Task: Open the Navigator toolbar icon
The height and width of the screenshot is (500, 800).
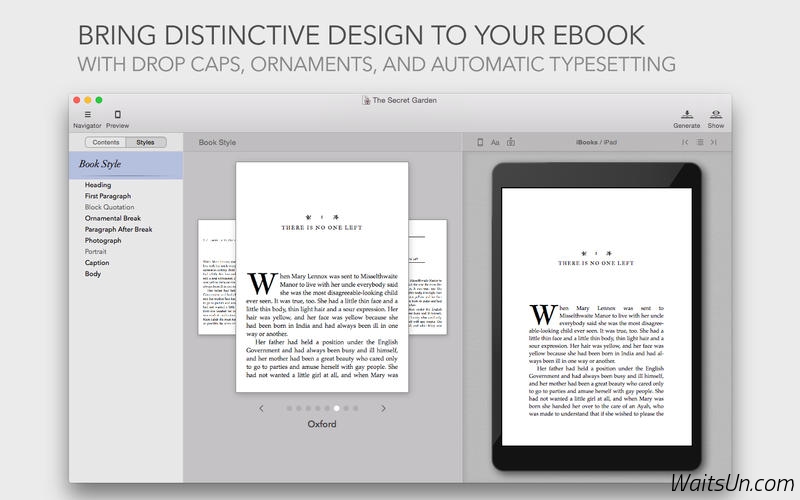Action: click(87, 115)
